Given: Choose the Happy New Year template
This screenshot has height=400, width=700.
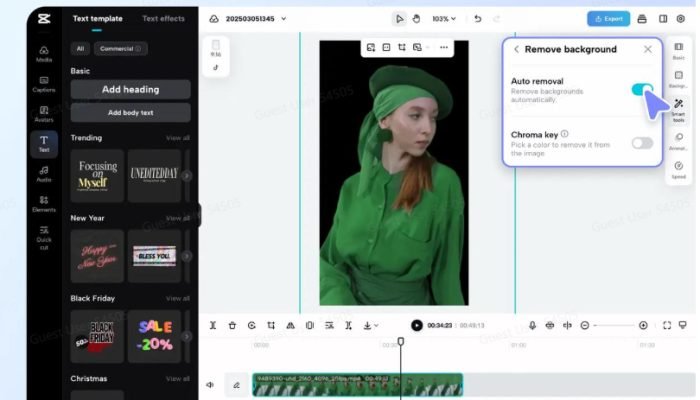Looking at the screenshot, I should [x=97, y=256].
